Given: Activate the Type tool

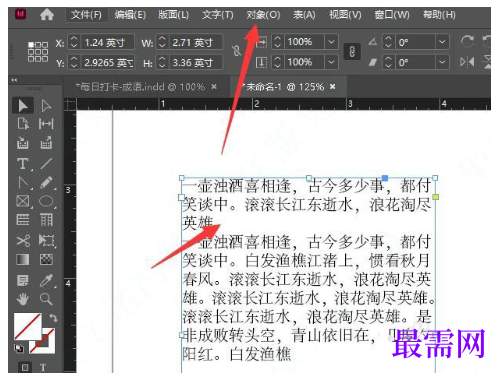Looking at the screenshot, I should click(x=23, y=164).
